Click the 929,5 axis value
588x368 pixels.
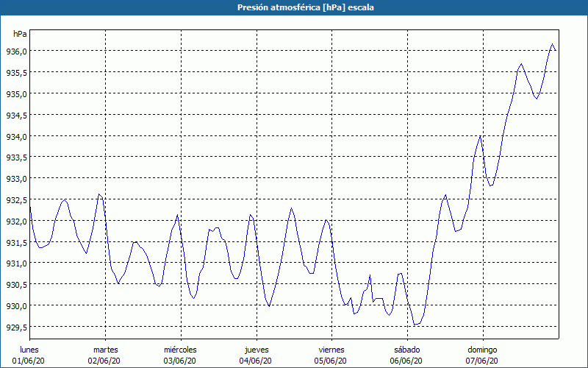click(16, 328)
